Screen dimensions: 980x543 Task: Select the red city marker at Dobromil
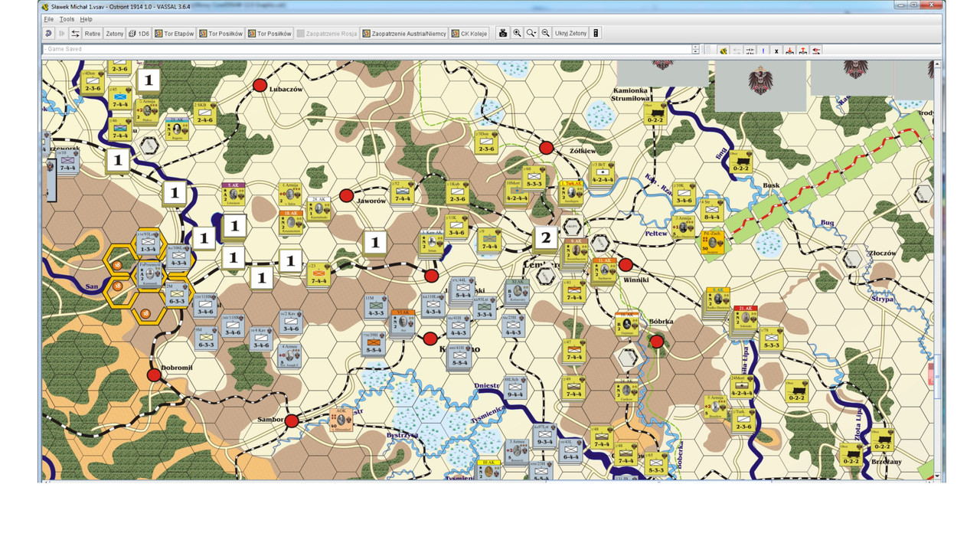[154, 375]
